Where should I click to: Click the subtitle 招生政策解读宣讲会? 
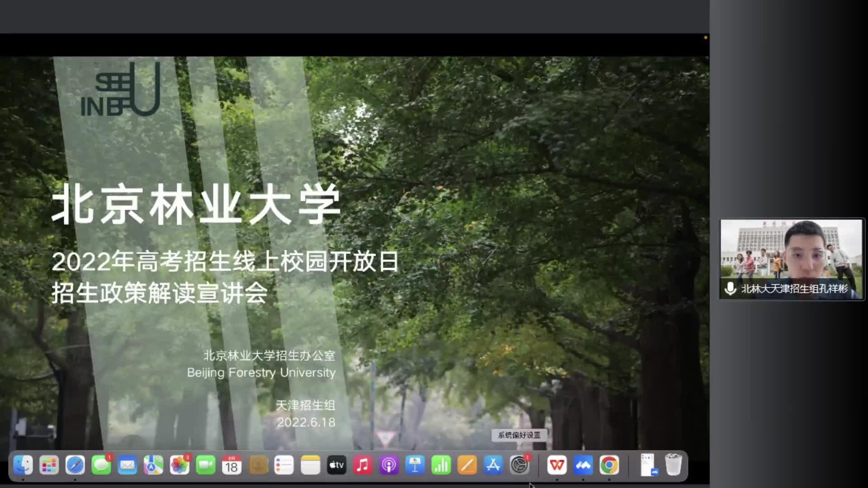tap(160, 293)
